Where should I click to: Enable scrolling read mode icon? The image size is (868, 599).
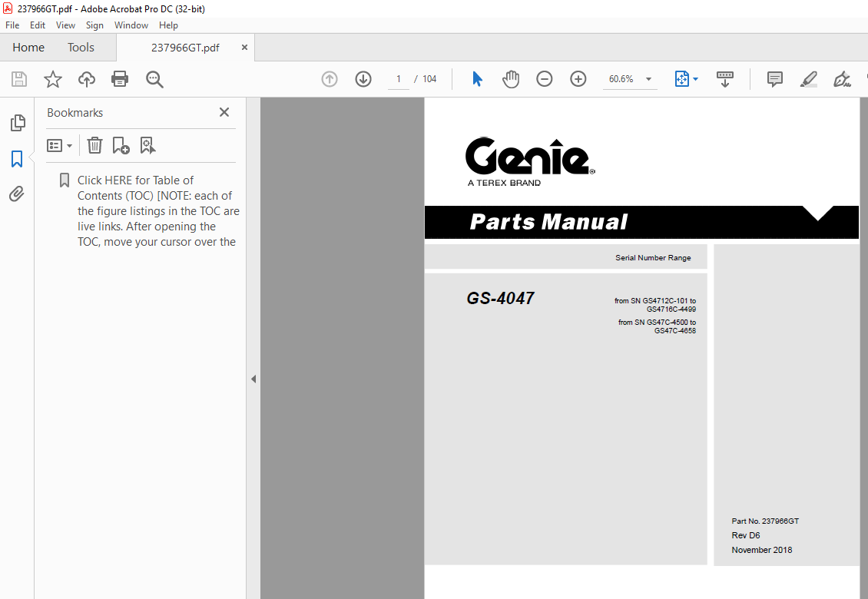[724, 79]
